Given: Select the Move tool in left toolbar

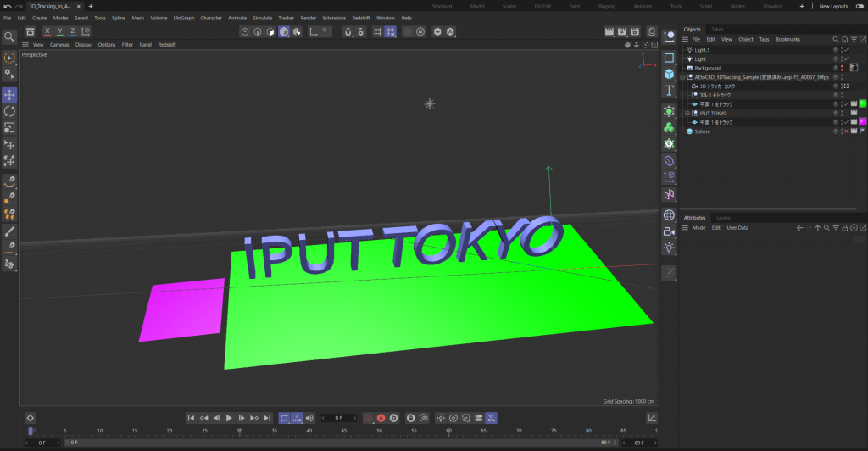Looking at the screenshot, I should pos(9,94).
